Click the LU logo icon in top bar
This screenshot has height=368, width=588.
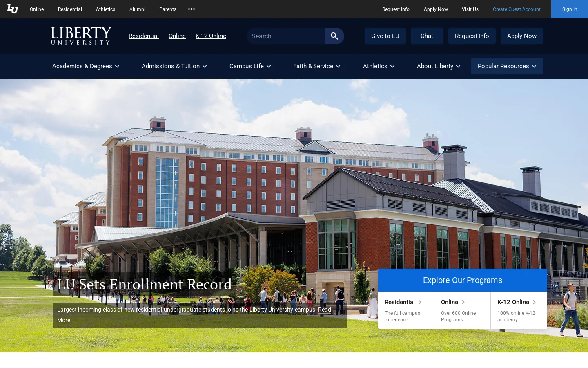13,9
